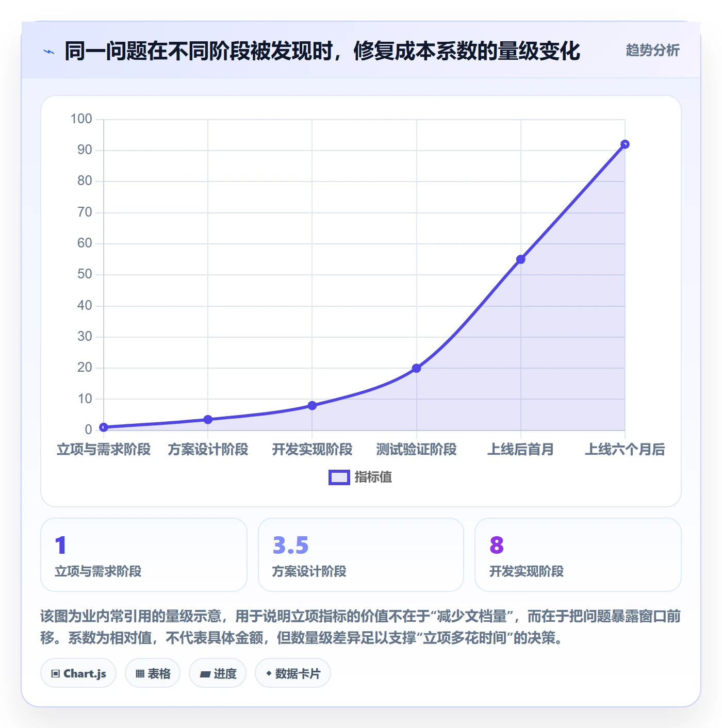Click the data point for 上线后首月

tap(521, 259)
